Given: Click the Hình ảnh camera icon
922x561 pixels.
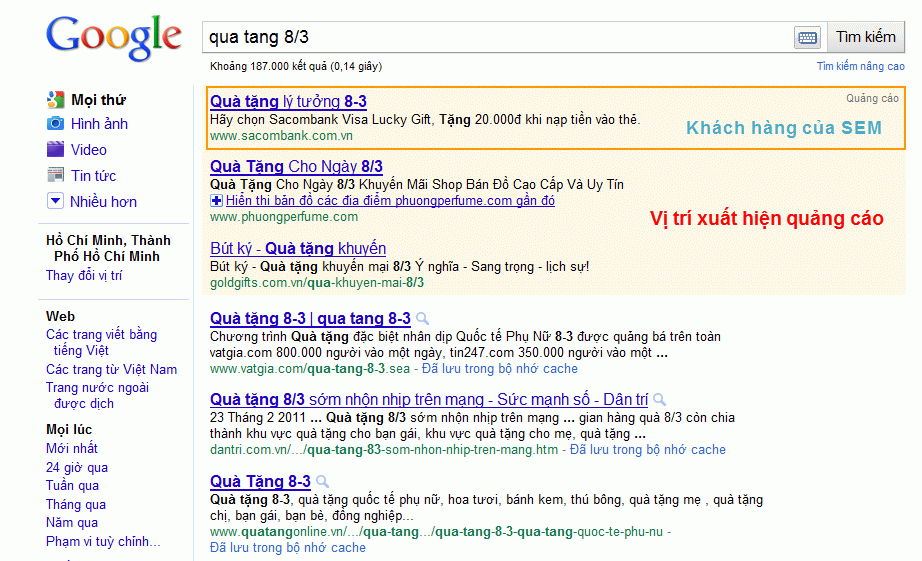Looking at the screenshot, I should tap(55, 124).
